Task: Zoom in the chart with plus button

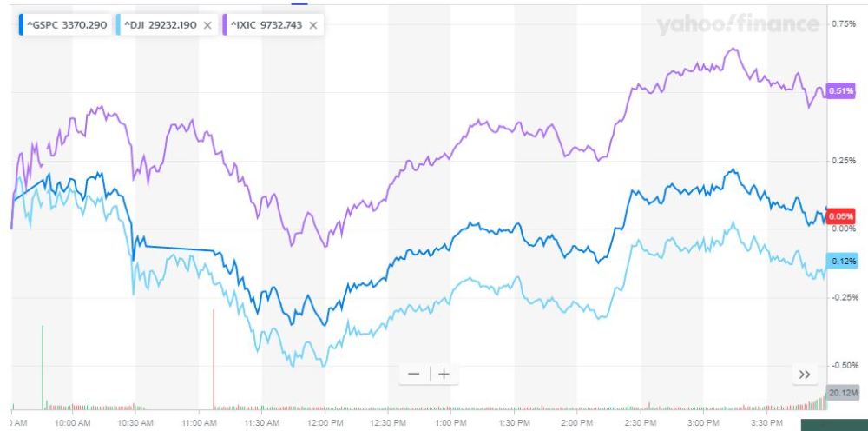Action: click(444, 374)
